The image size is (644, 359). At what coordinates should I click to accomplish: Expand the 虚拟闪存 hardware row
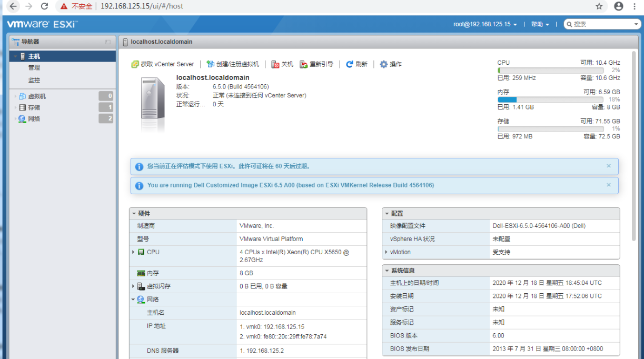133,286
